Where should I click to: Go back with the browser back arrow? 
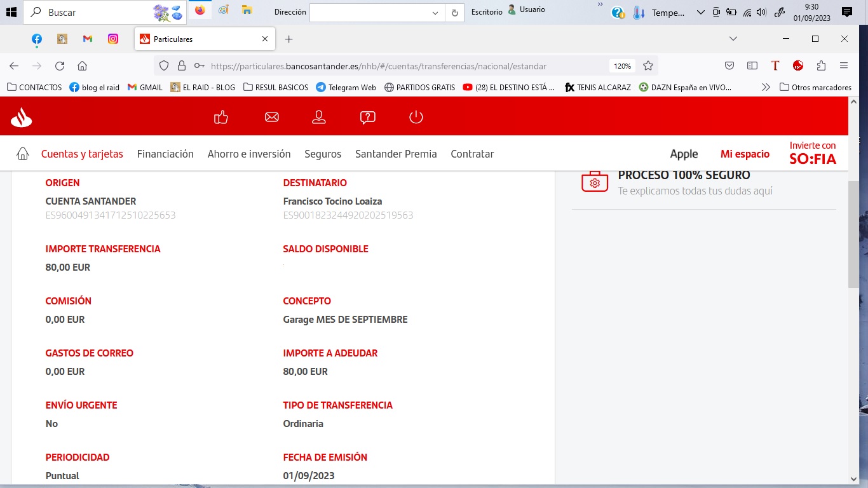pyautogui.click(x=14, y=65)
